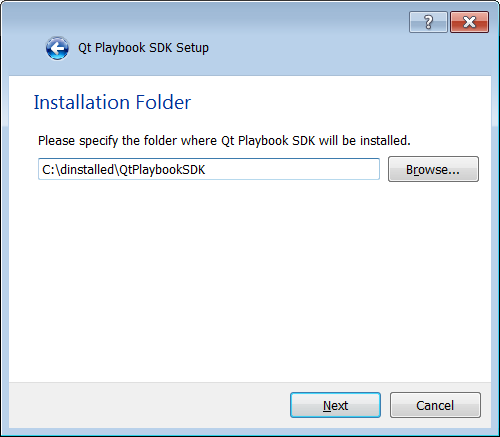Open help with the question mark button
The width and height of the screenshot is (500, 437).
[428, 22]
